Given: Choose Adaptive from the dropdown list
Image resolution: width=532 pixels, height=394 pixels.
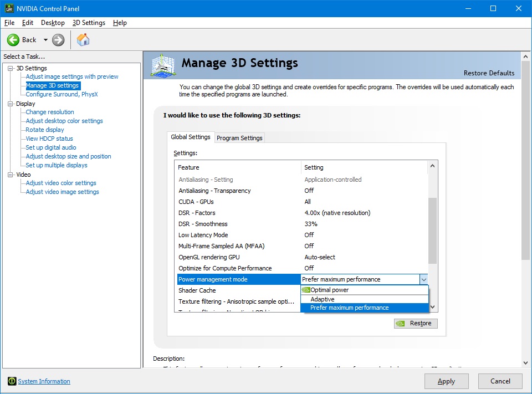Looking at the screenshot, I should pos(322,299).
